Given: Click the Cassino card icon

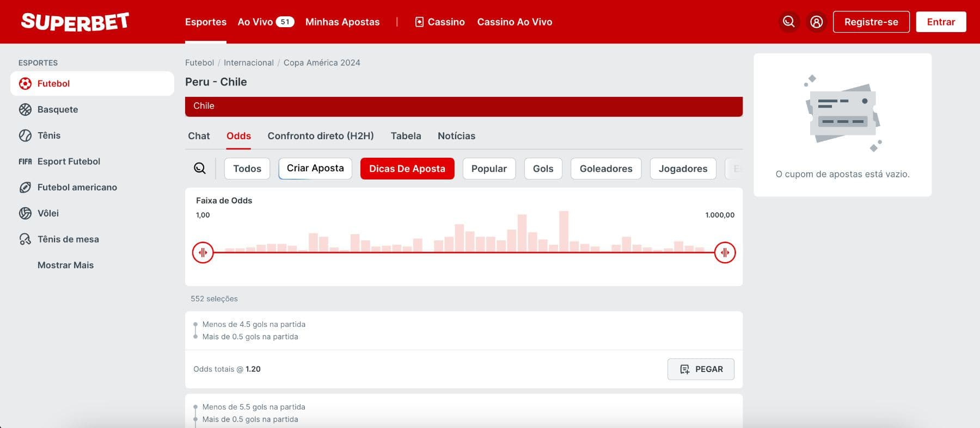Looking at the screenshot, I should click(419, 22).
